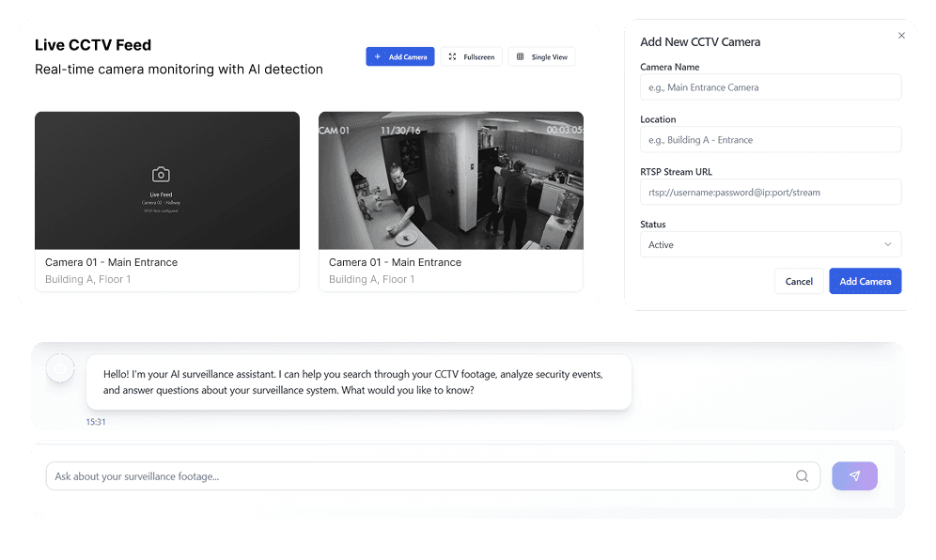Open the Status dropdown showing Active

click(x=771, y=244)
